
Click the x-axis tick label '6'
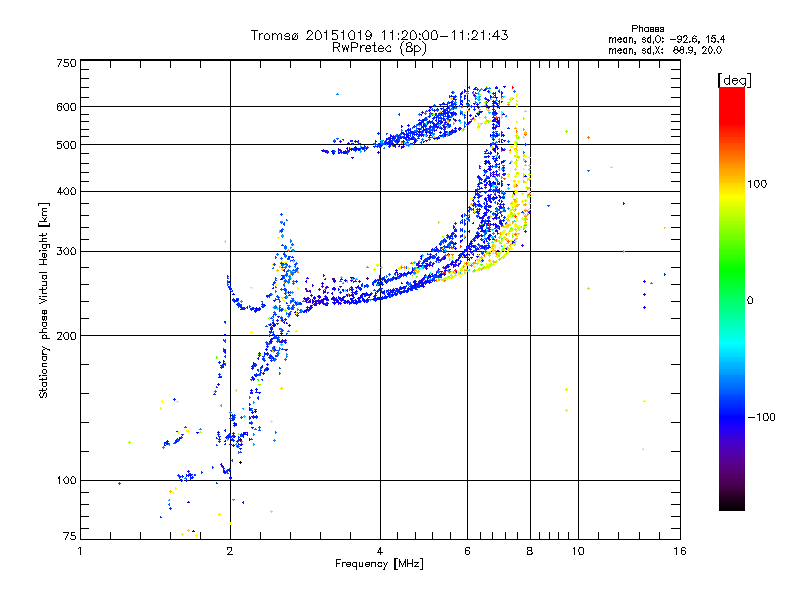[x=467, y=551]
